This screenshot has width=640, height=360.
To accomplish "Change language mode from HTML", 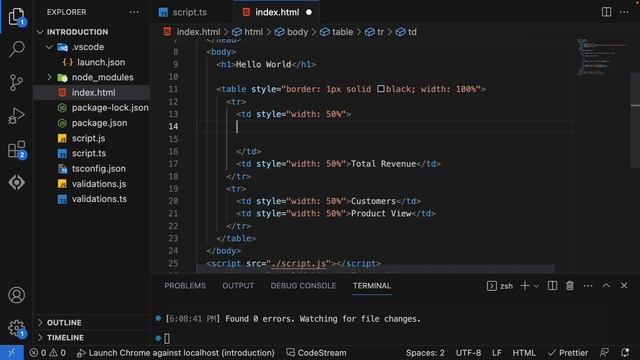I will click(x=524, y=353).
